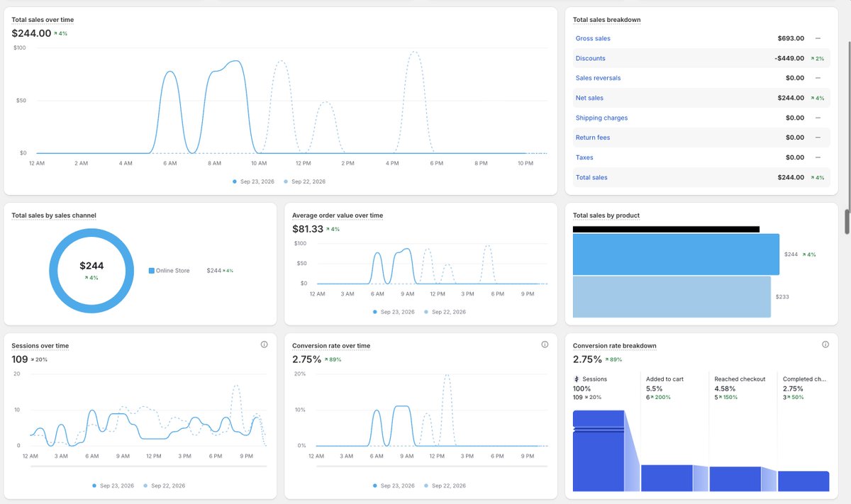Click the Sessions icon in the conversion funnel
This screenshot has width=851, height=504.
click(577, 379)
